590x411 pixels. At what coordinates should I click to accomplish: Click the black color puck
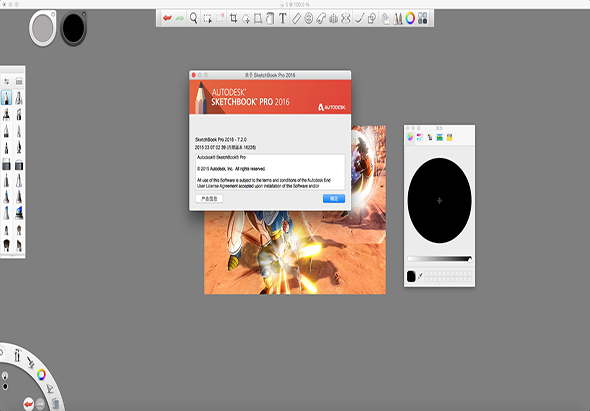[x=73, y=28]
